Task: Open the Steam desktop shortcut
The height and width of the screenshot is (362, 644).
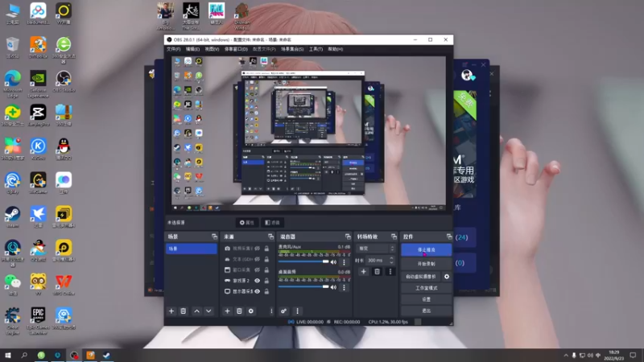Action: 13,217
